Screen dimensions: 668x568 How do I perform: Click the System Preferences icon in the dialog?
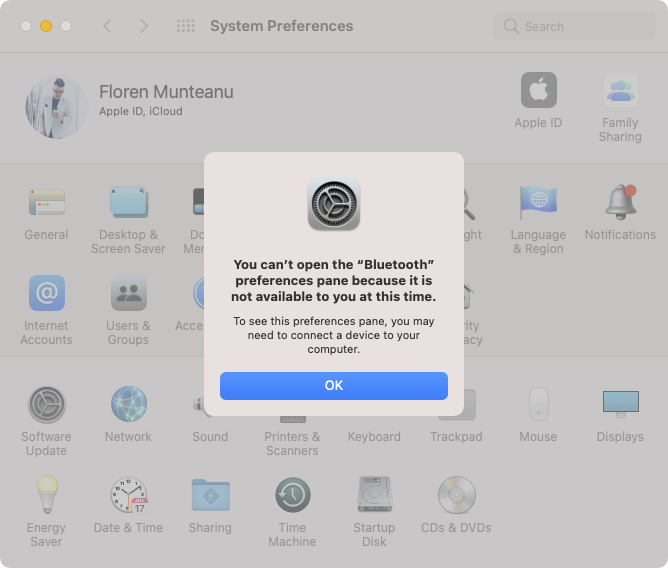pyautogui.click(x=334, y=204)
